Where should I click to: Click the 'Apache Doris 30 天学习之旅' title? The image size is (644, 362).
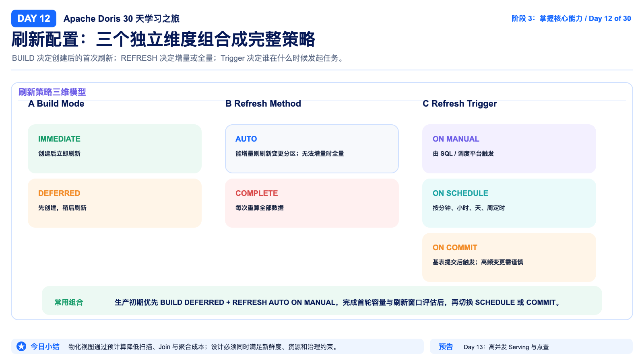(122, 19)
